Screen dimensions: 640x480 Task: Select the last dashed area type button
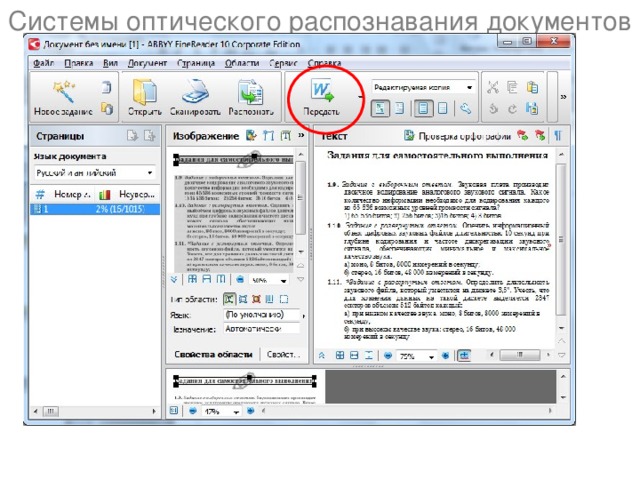[284, 299]
